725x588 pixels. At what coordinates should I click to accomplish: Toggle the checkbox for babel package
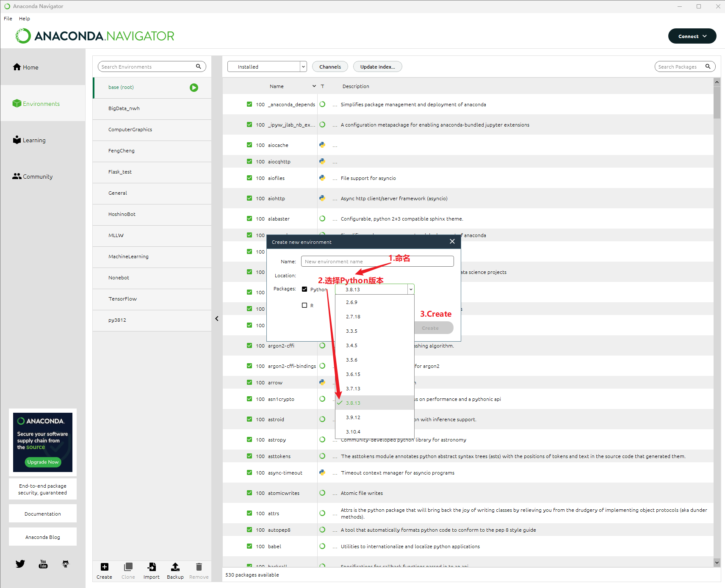pyautogui.click(x=249, y=546)
